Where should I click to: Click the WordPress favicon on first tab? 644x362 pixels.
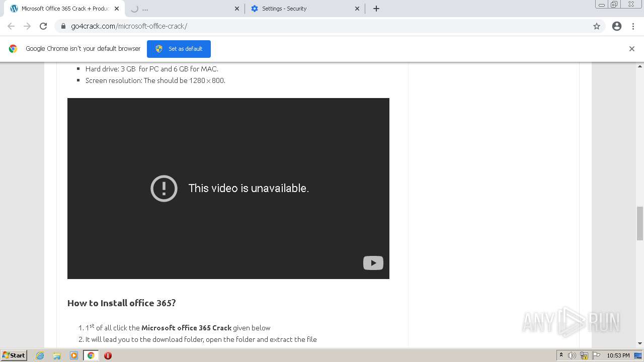click(14, 9)
